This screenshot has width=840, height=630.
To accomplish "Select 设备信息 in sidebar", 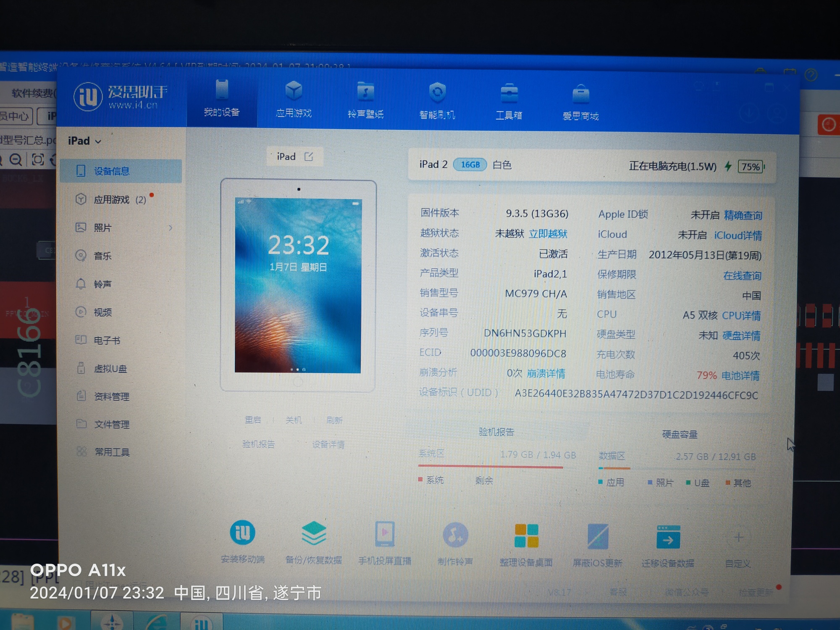I will (x=121, y=171).
